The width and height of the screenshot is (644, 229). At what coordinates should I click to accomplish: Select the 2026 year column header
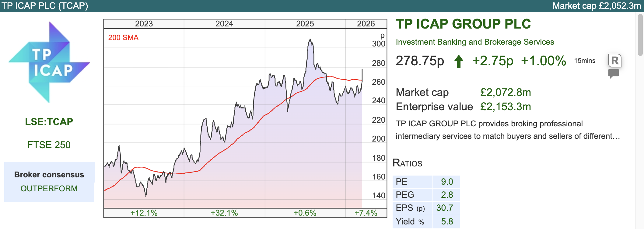(x=366, y=24)
